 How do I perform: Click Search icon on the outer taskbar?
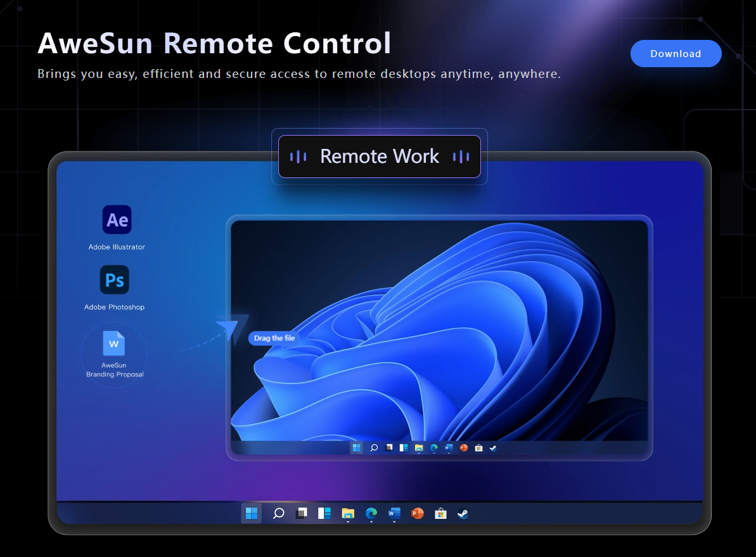[x=278, y=513]
